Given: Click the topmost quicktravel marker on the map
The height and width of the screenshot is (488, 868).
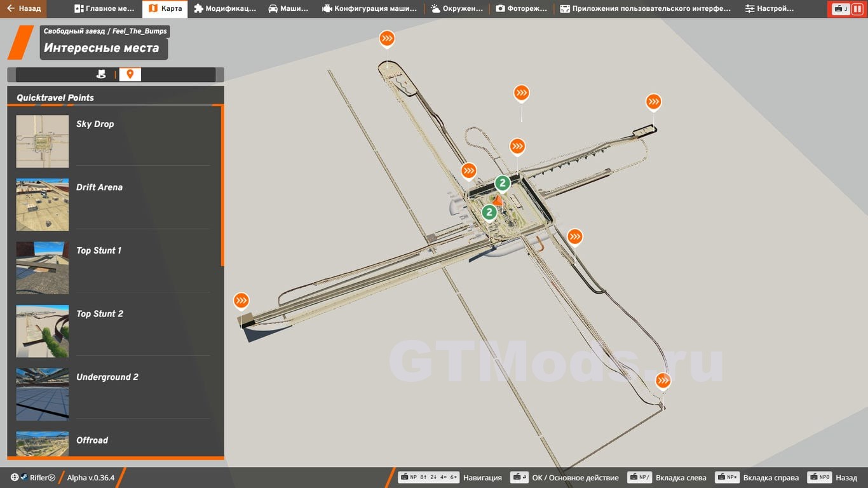Looking at the screenshot, I should point(387,38).
